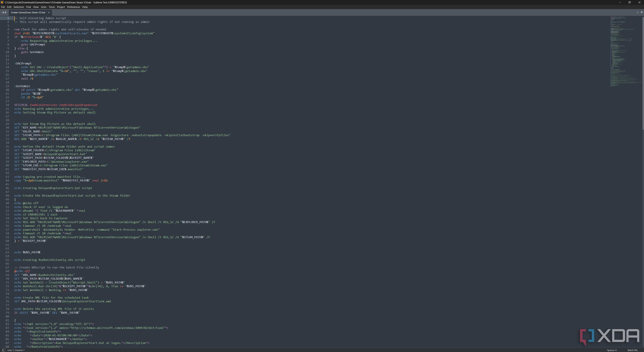
Task: Click 'Set WshShell = Nothing' on line 73
Action: (42, 290)
